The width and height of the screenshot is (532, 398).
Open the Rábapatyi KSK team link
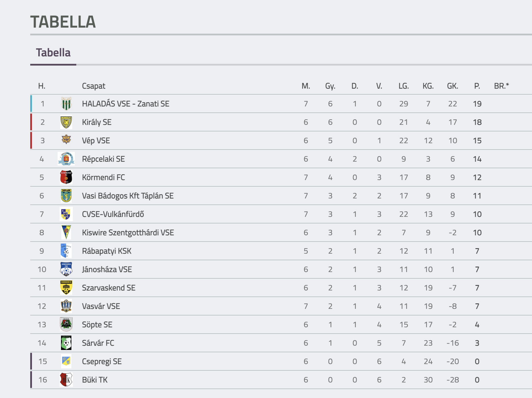107,251
